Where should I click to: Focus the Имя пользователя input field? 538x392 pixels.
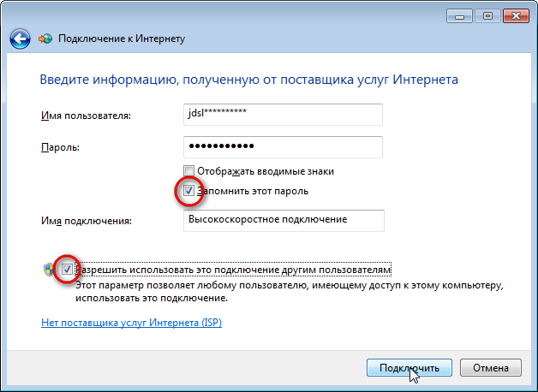(283, 115)
